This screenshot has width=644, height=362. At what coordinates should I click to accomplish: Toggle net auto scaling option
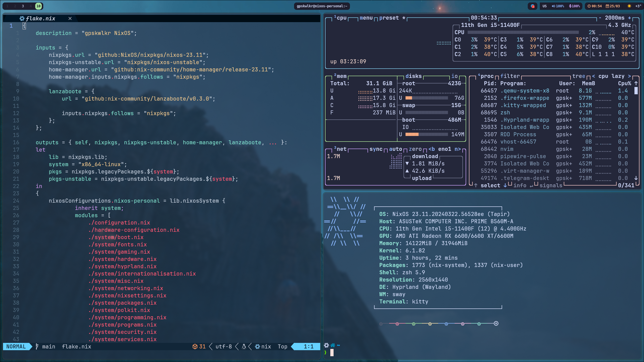(x=395, y=149)
